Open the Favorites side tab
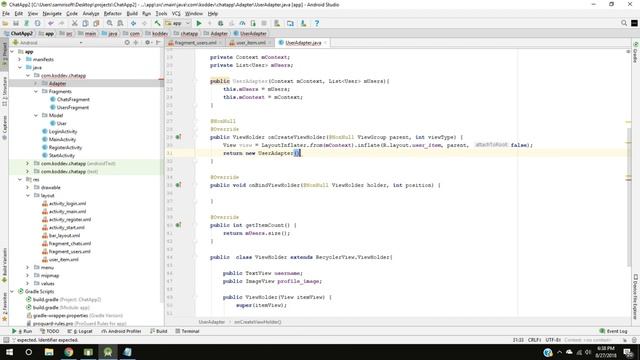The image size is (640, 360). (4, 306)
